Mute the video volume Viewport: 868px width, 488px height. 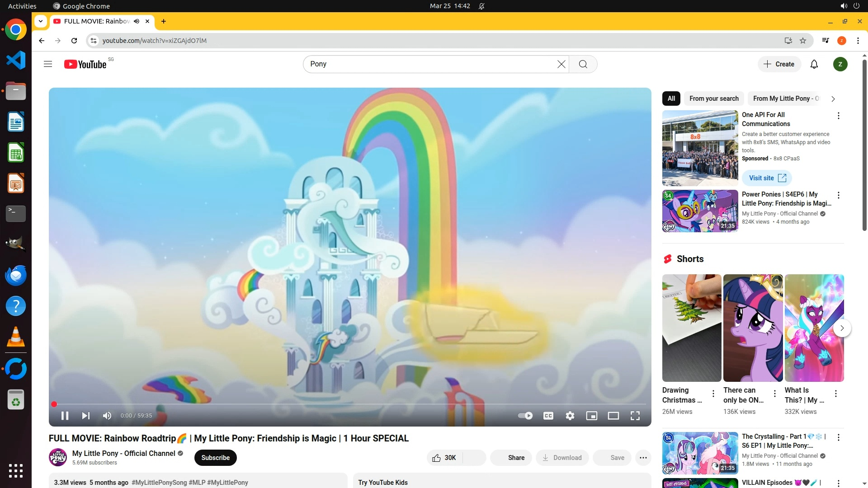coord(107,416)
